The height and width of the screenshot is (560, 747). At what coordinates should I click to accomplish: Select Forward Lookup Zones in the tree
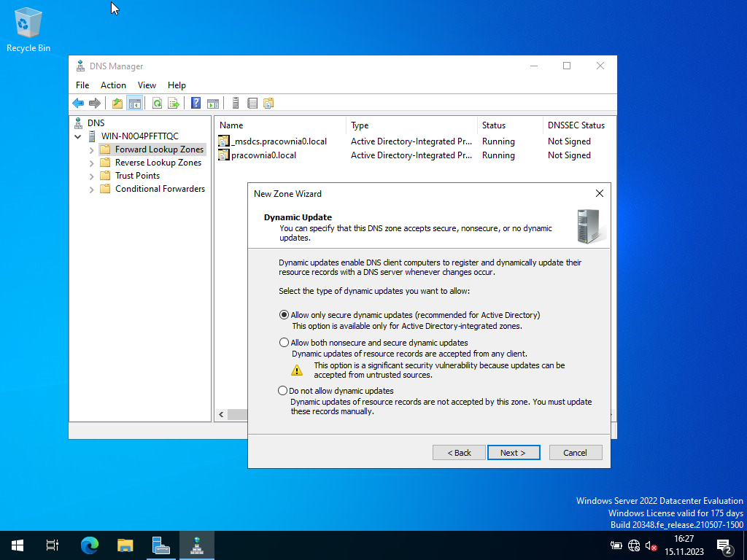coord(159,149)
